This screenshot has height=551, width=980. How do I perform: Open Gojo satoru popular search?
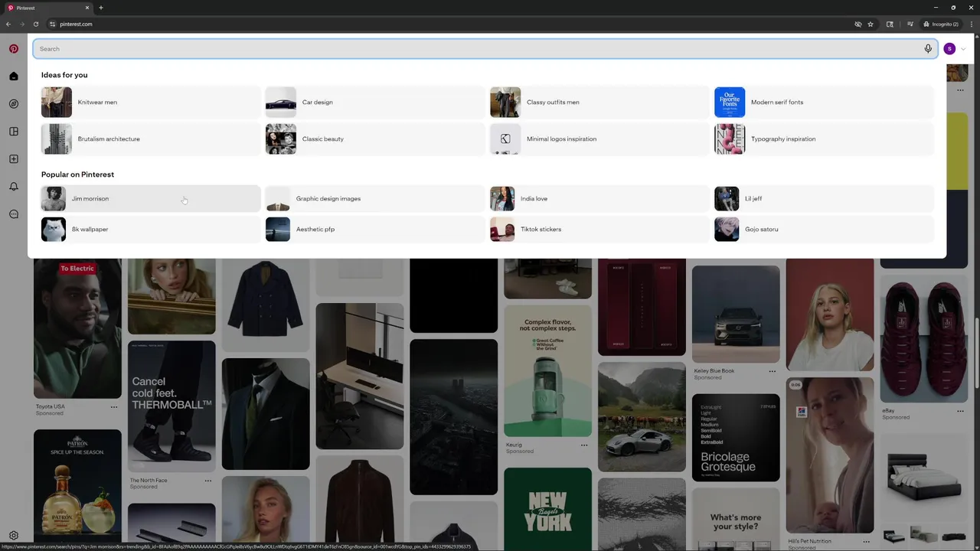click(x=824, y=229)
